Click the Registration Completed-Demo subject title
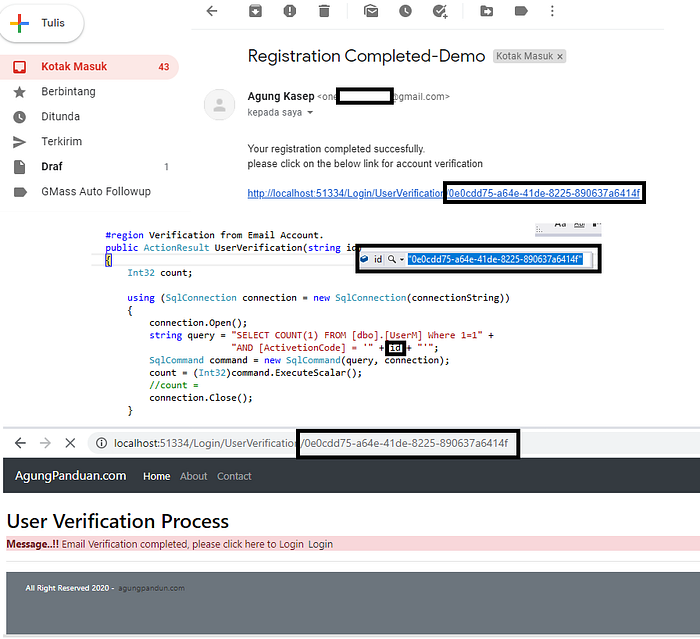Viewport: 700px width, 639px height. click(x=366, y=56)
